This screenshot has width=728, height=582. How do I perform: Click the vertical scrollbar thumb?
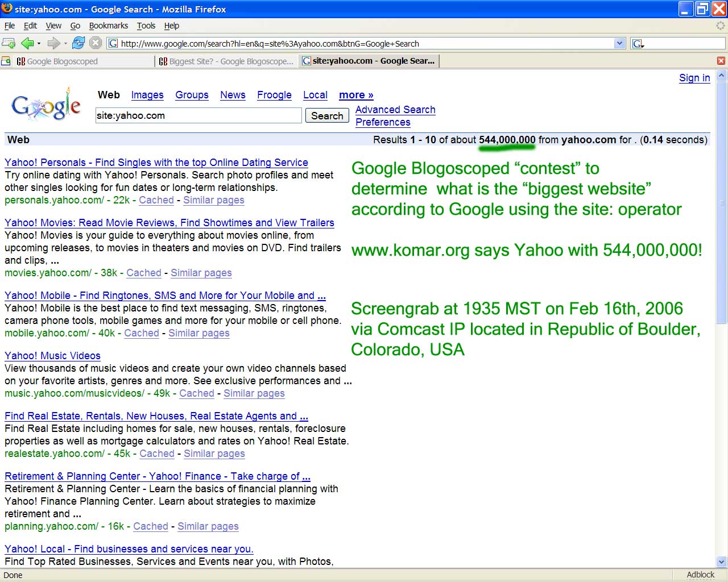(x=722, y=202)
